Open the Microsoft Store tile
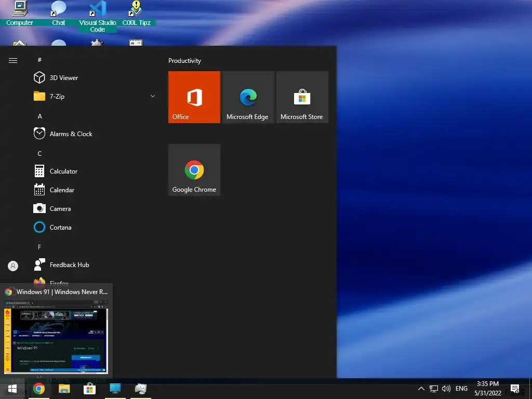Screen dimensions: 532x399 [302, 97]
